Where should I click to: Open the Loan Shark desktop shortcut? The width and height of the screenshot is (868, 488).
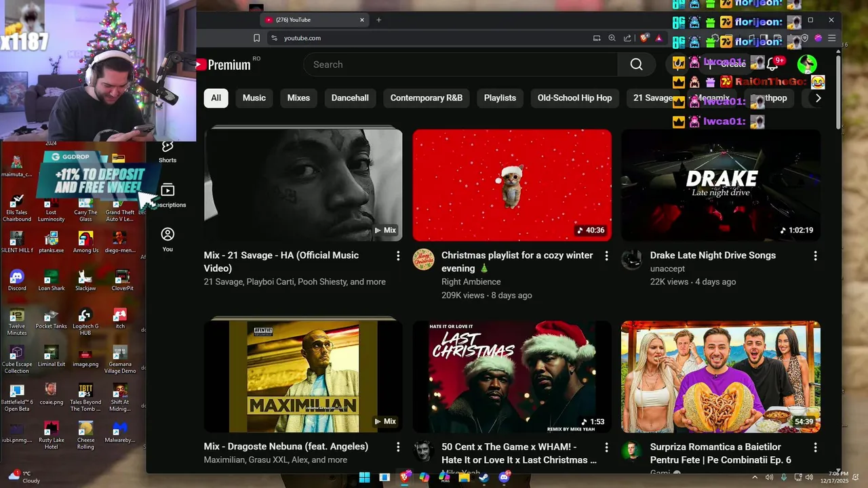tap(51, 280)
